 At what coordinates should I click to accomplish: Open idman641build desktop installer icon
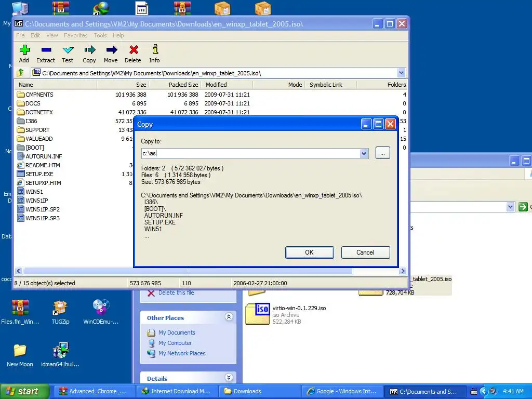pyautogui.click(x=60, y=354)
